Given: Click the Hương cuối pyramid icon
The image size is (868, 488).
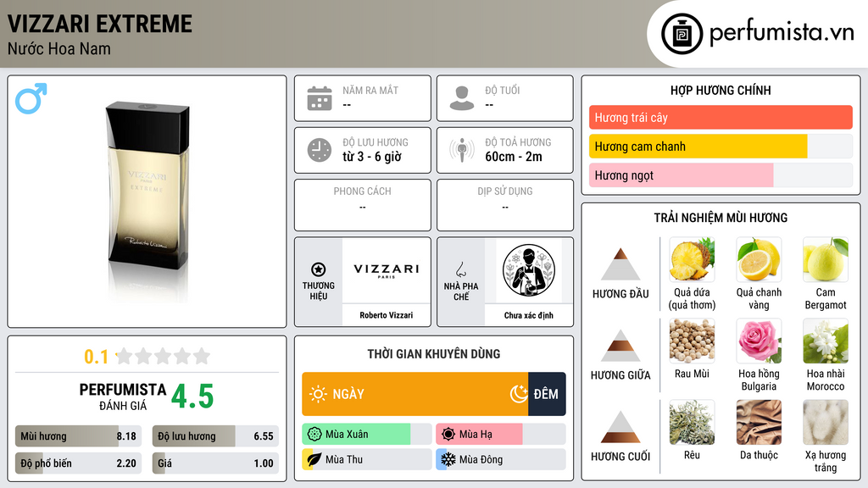Looking at the screenshot, I should pyautogui.click(x=620, y=427).
